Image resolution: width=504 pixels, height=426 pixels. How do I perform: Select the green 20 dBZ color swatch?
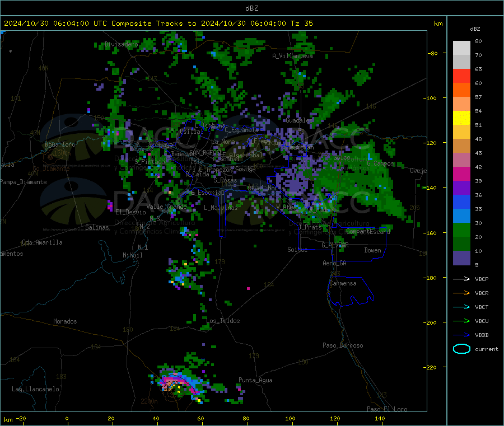tap(461, 230)
